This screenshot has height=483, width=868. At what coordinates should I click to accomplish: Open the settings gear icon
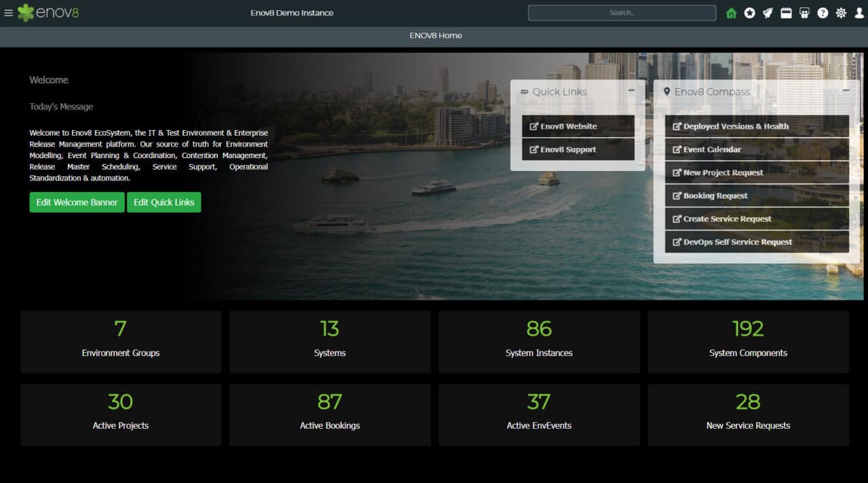point(841,12)
